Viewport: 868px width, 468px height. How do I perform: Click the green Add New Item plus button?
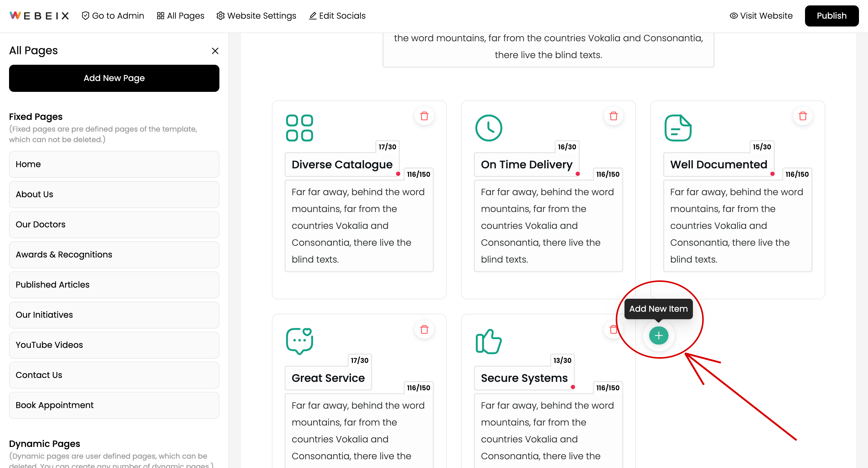(x=659, y=335)
